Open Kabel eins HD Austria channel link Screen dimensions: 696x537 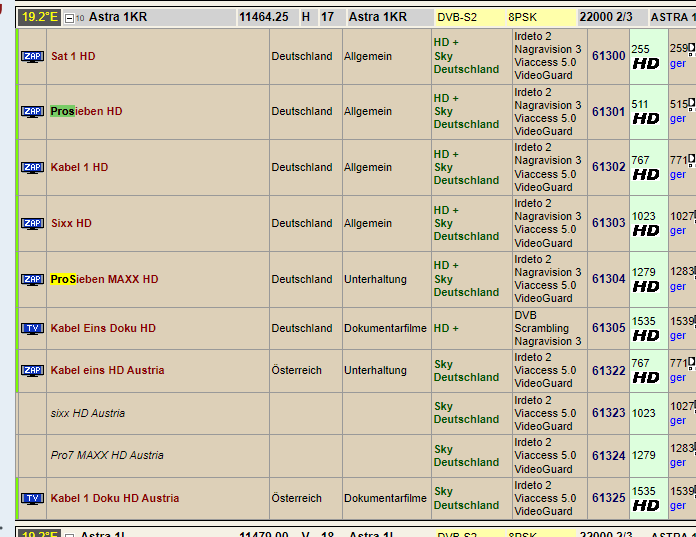click(x=107, y=370)
